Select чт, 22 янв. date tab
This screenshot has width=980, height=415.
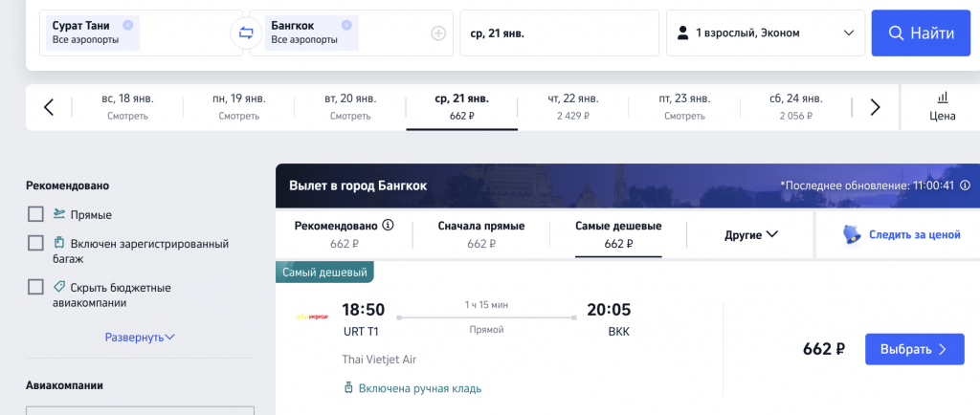pyautogui.click(x=573, y=107)
